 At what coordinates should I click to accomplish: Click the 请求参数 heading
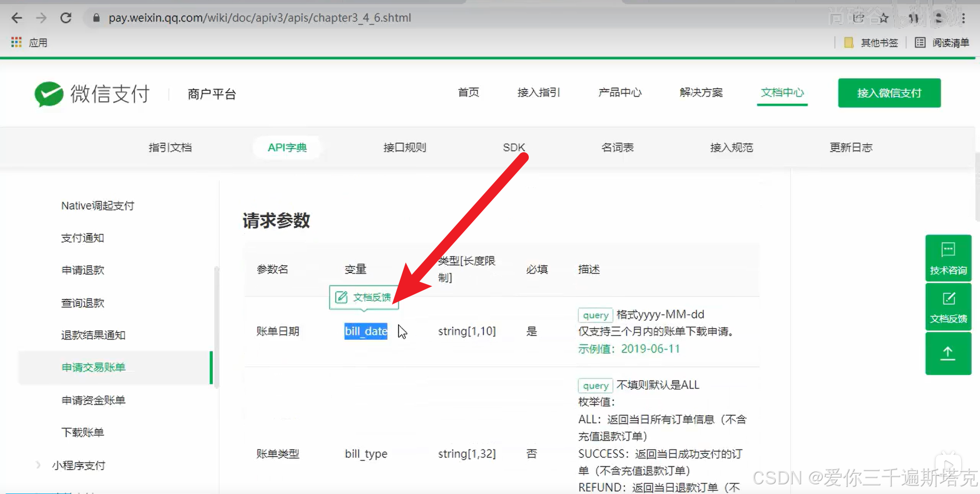click(276, 221)
